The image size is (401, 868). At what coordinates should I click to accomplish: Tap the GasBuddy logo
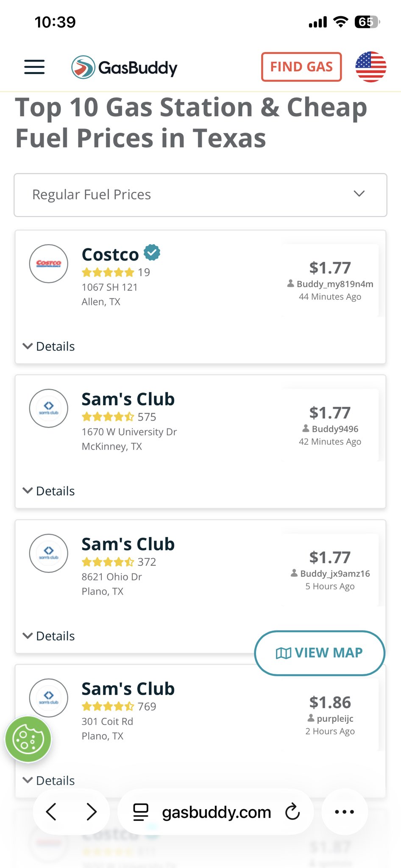[124, 67]
